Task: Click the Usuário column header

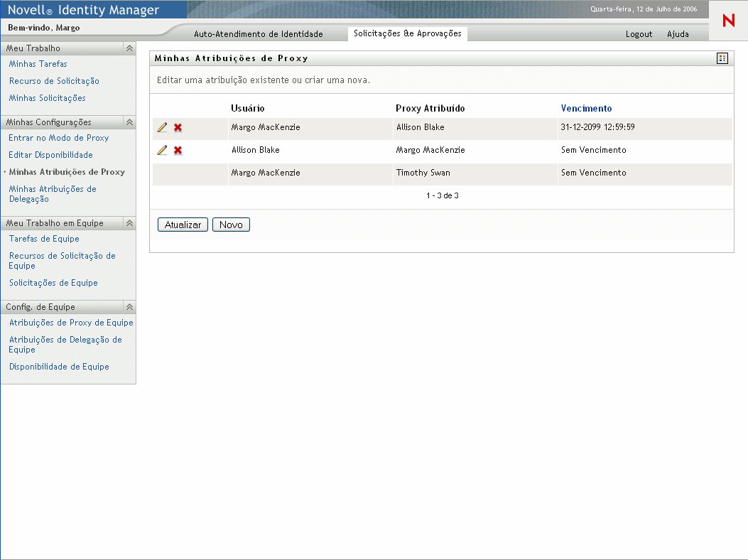Action: [248, 108]
